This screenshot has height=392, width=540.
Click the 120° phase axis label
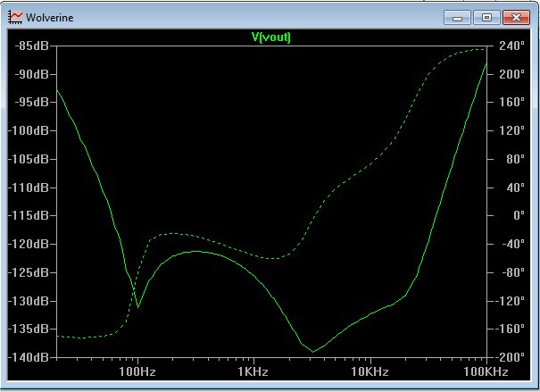click(x=511, y=130)
